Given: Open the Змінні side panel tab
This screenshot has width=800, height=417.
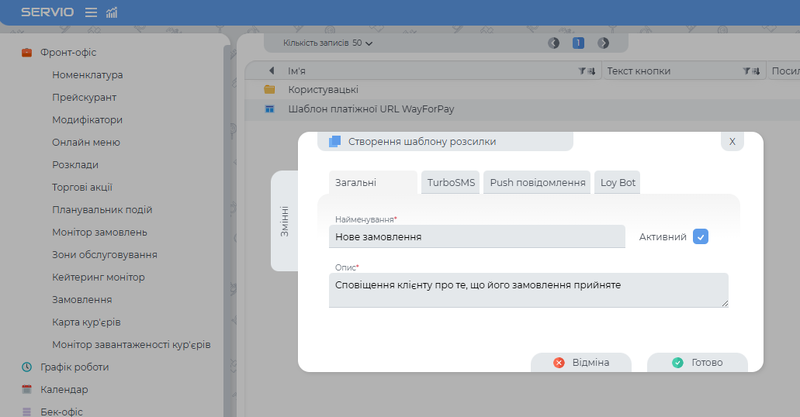Looking at the screenshot, I should click(284, 220).
